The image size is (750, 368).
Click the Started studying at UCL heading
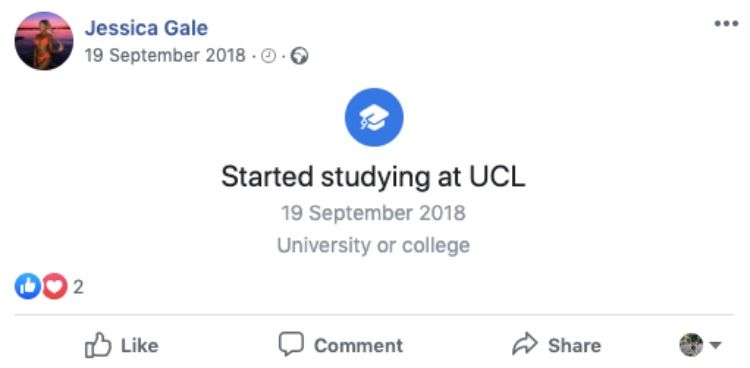[x=373, y=178]
